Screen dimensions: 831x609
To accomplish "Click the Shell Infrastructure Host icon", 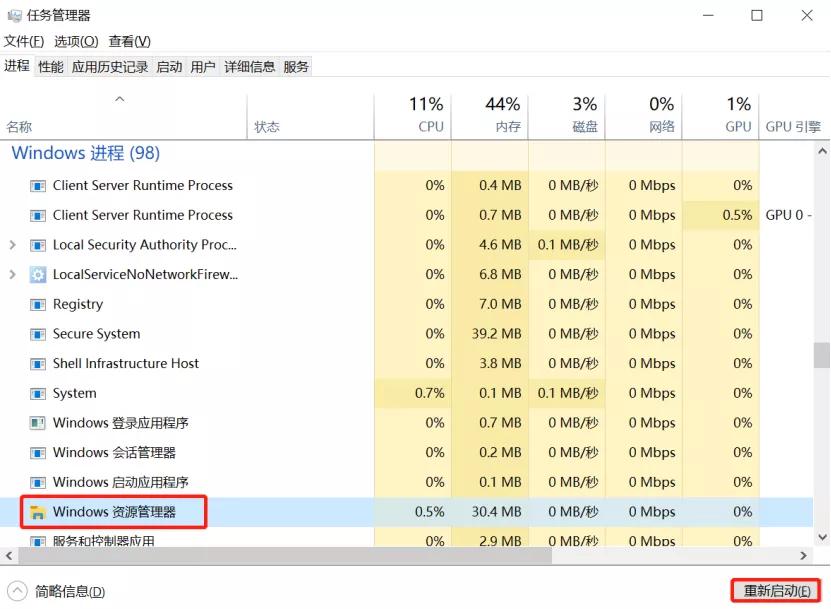I will click(x=38, y=363).
